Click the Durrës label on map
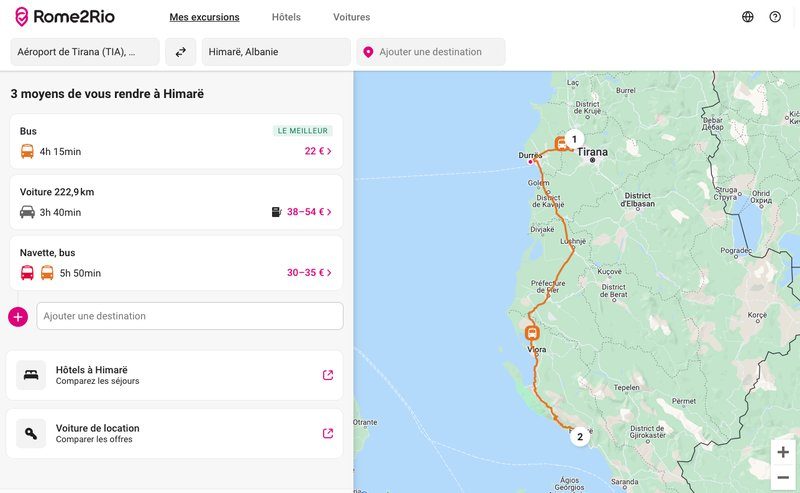This screenshot has height=493, width=800. point(530,155)
